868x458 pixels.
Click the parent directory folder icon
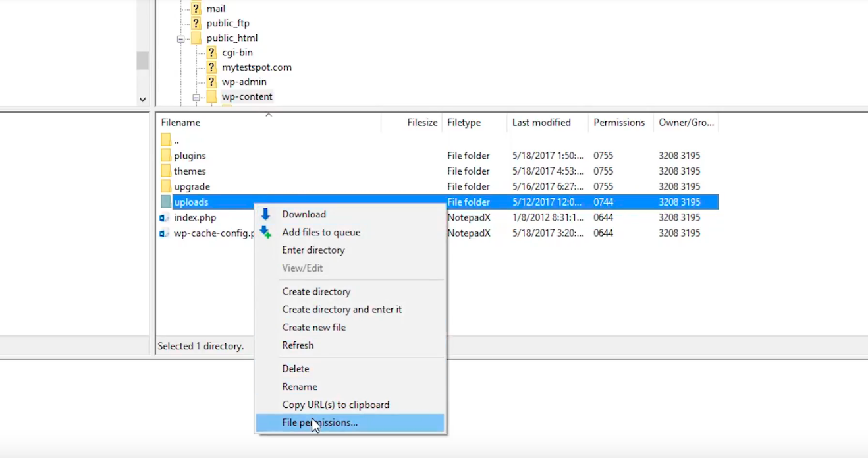coord(166,140)
